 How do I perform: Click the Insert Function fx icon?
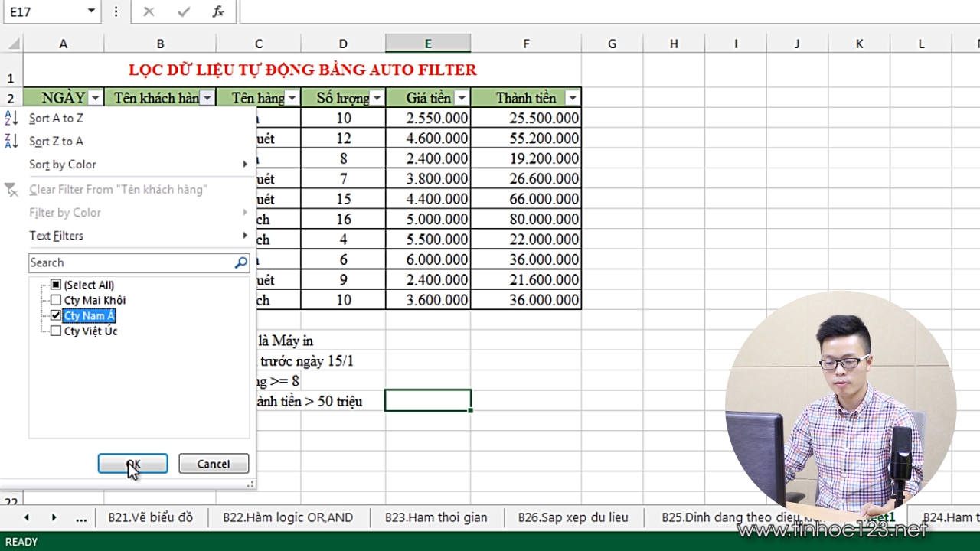click(x=218, y=11)
